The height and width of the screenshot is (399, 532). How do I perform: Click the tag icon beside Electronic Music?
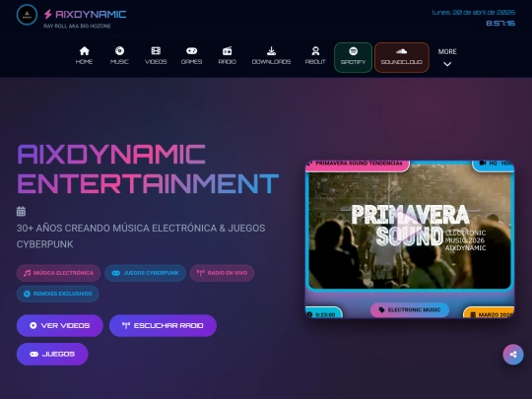click(381, 309)
